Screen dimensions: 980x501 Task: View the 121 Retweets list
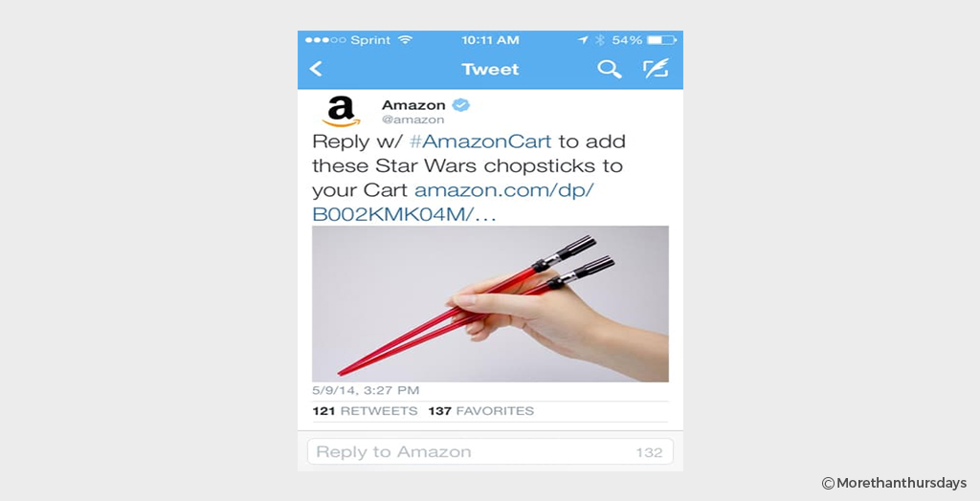point(365,411)
